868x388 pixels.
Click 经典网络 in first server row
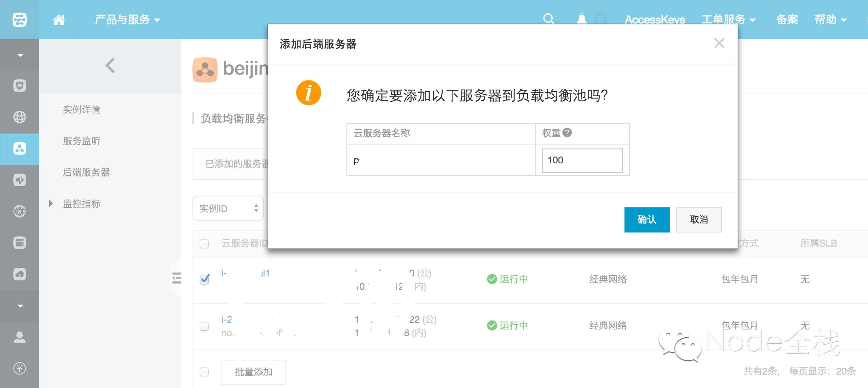(608, 279)
